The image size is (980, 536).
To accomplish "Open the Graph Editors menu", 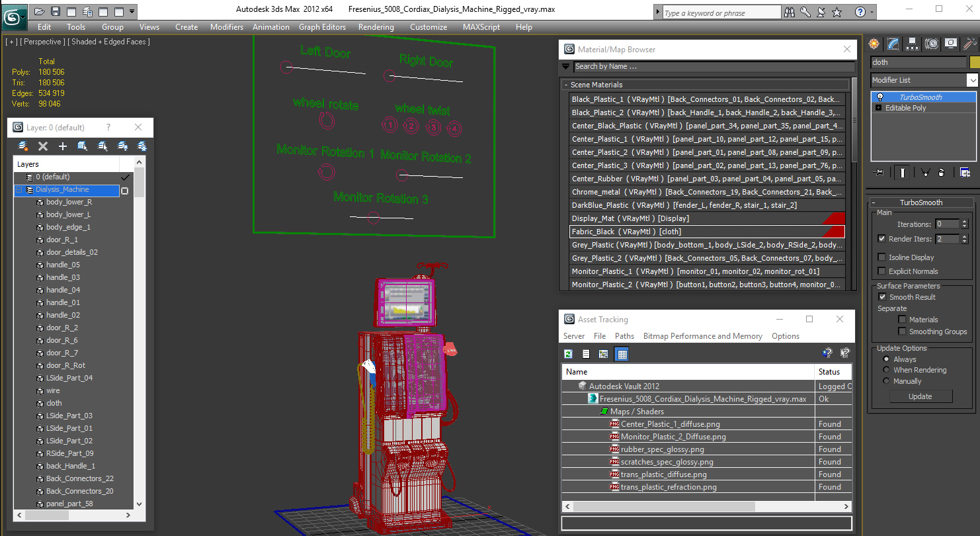I will (322, 27).
